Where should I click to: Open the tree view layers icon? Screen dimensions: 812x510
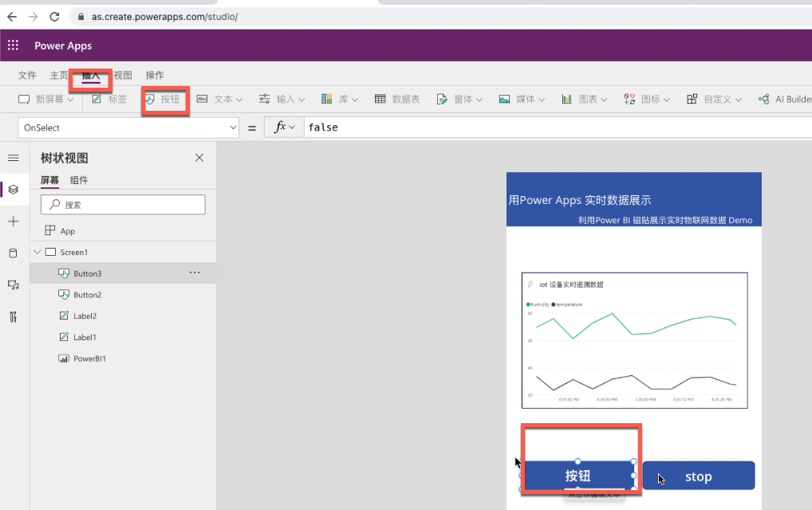click(14, 190)
